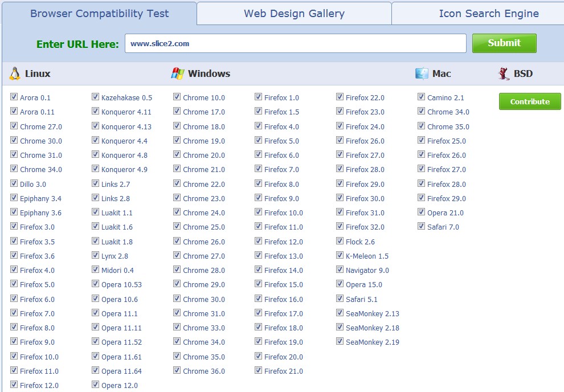Switch to Browser Compatibility Test tab
The width and height of the screenshot is (564, 392).
(99, 13)
